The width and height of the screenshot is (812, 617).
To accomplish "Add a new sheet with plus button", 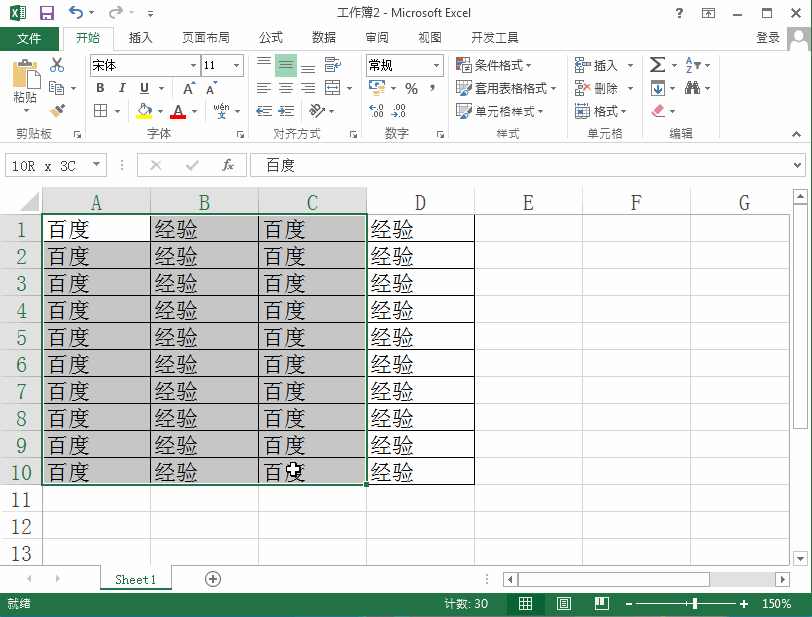I will 213,579.
